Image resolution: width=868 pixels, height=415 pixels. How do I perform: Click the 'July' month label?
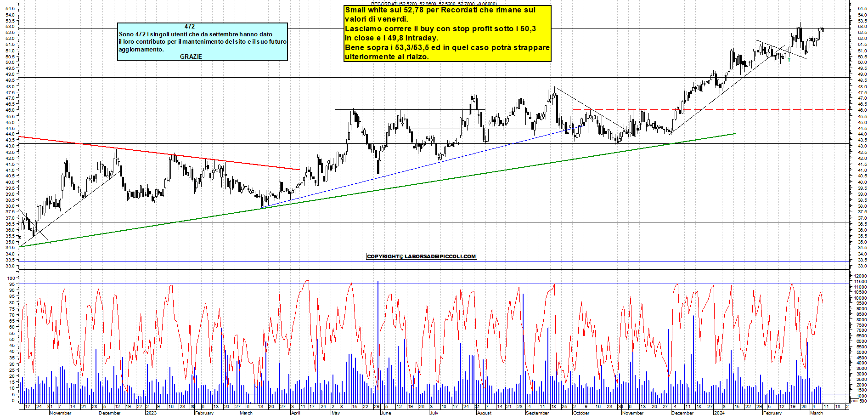coord(434,413)
